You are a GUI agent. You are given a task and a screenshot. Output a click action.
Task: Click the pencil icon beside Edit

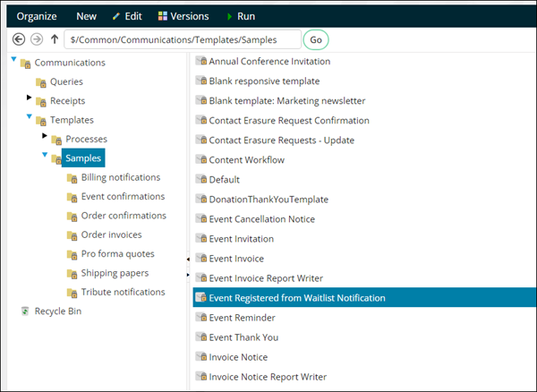[116, 16]
